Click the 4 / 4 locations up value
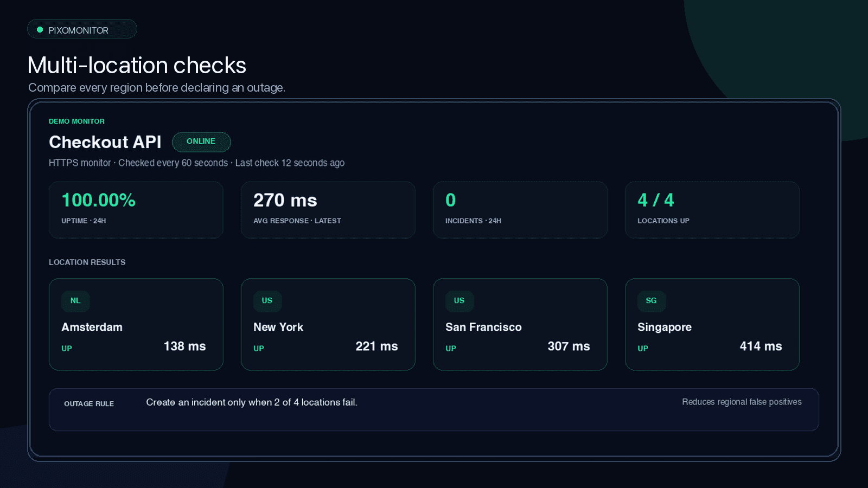Image resolution: width=868 pixels, height=488 pixels. (x=656, y=200)
